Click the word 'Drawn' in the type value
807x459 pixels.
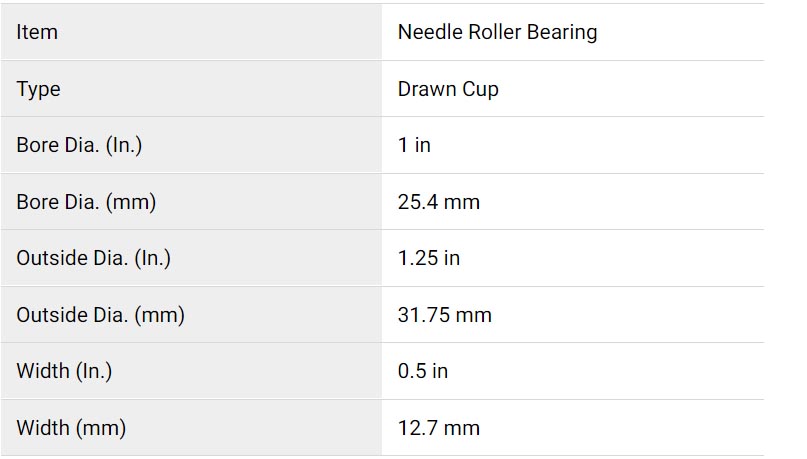tap(427, 89)
